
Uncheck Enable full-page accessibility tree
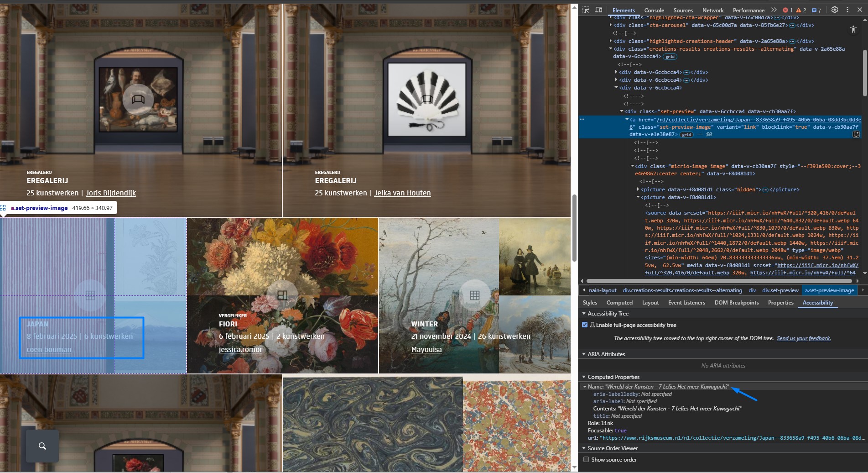pos(585,325)
